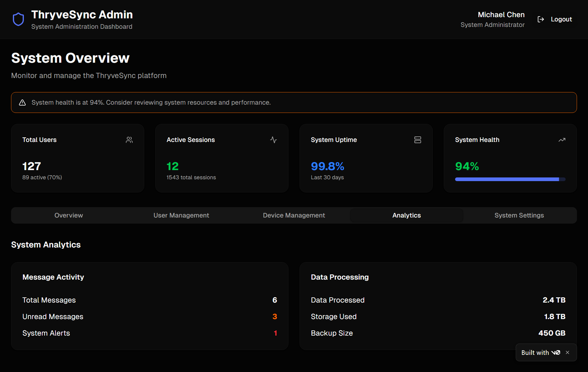Click the logout arrow icon

tap(541, 19)
